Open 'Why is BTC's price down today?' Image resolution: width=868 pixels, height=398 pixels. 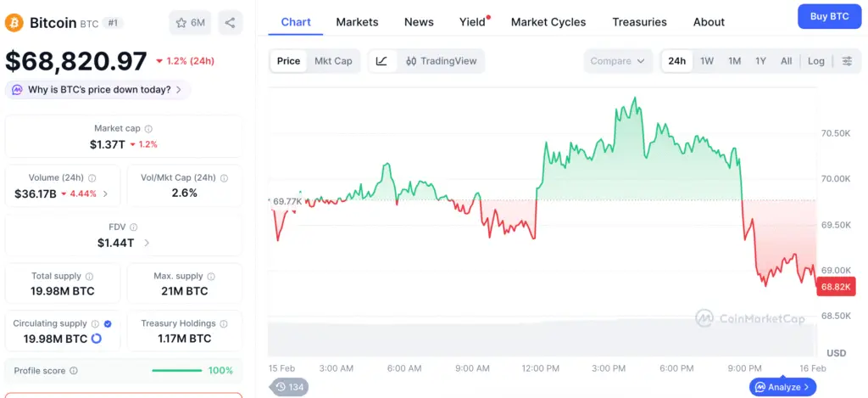(98, 90)
